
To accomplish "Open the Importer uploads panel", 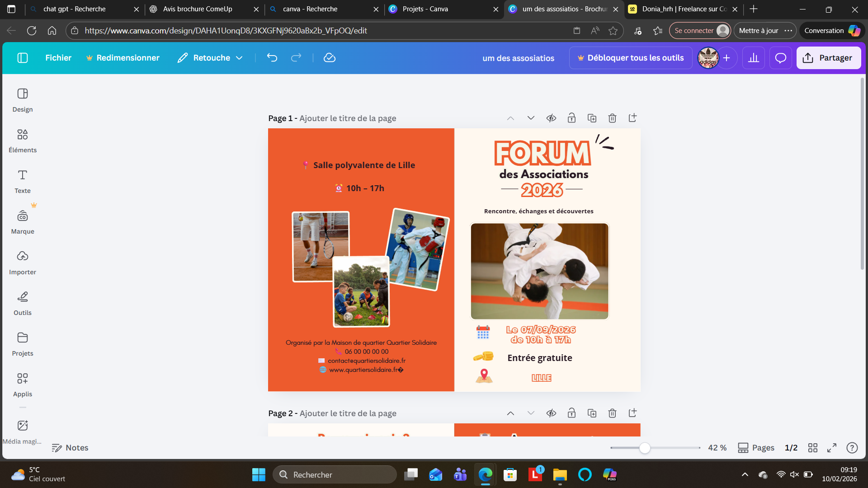I will click(22, 263).
